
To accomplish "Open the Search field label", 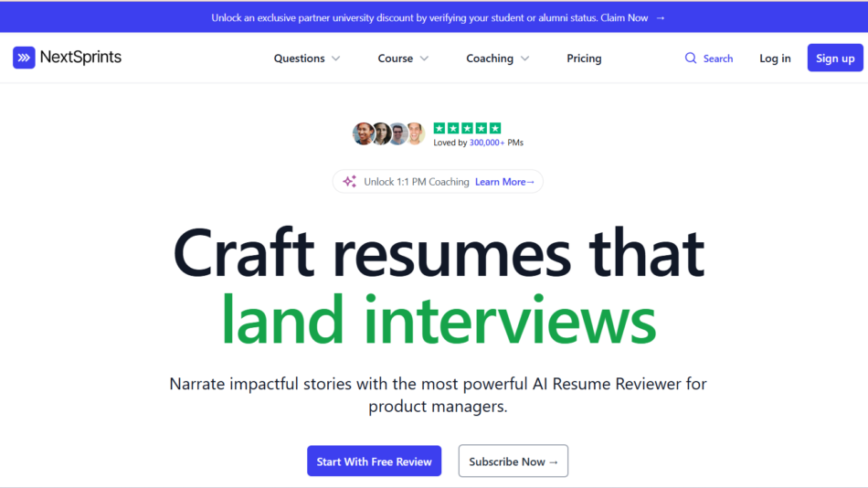I will click(x=718, y=58).
